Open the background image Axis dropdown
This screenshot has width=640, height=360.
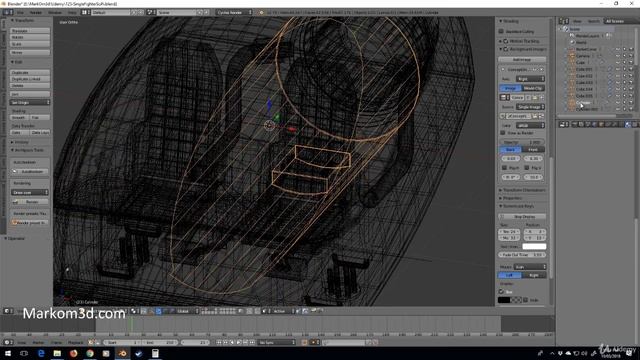[530, 79]
